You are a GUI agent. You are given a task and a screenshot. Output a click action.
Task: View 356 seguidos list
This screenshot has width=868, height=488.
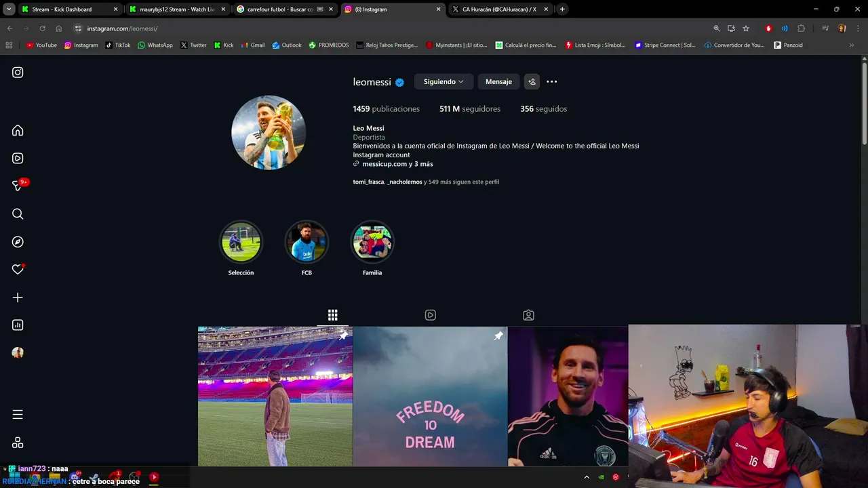point(544,108)
